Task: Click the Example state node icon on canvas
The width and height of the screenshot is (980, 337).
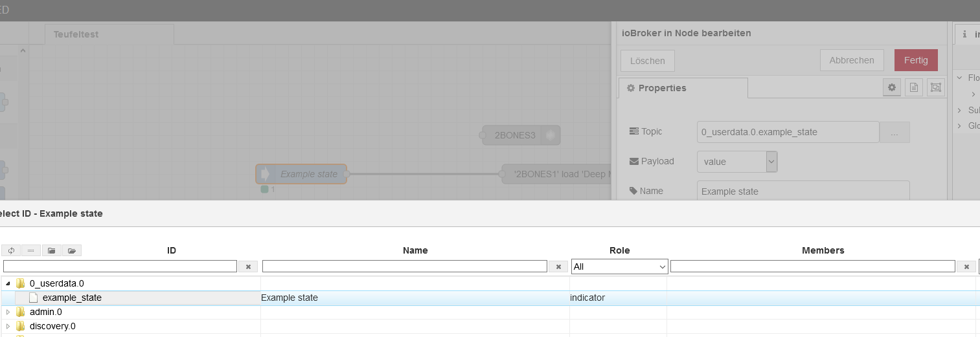Action: pyautogui.click(x=265, y=174)
